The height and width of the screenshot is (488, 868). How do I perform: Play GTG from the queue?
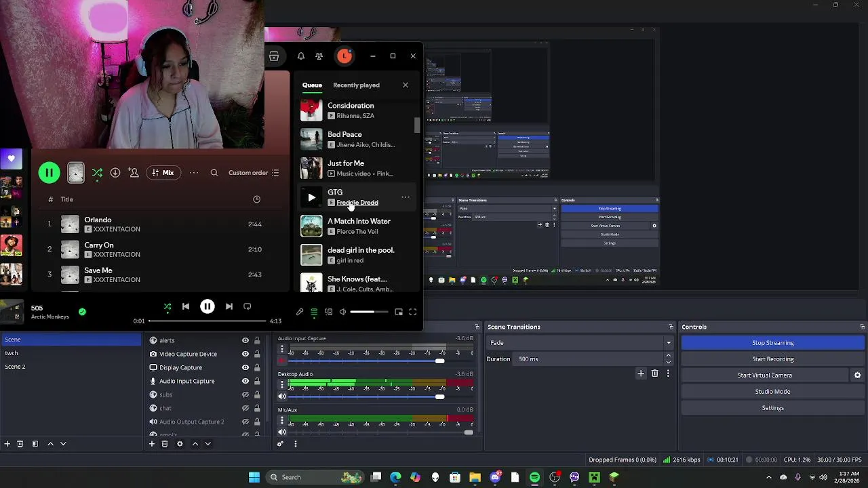311,197
